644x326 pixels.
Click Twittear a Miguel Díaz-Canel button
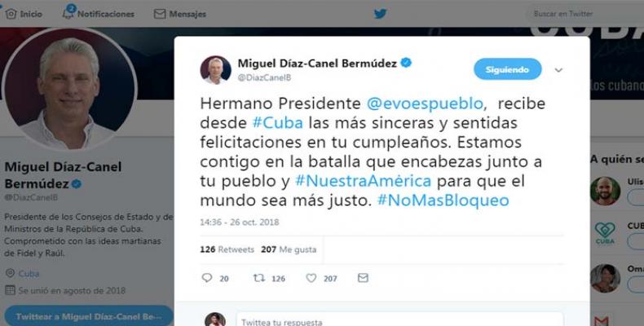coord(88,315)
